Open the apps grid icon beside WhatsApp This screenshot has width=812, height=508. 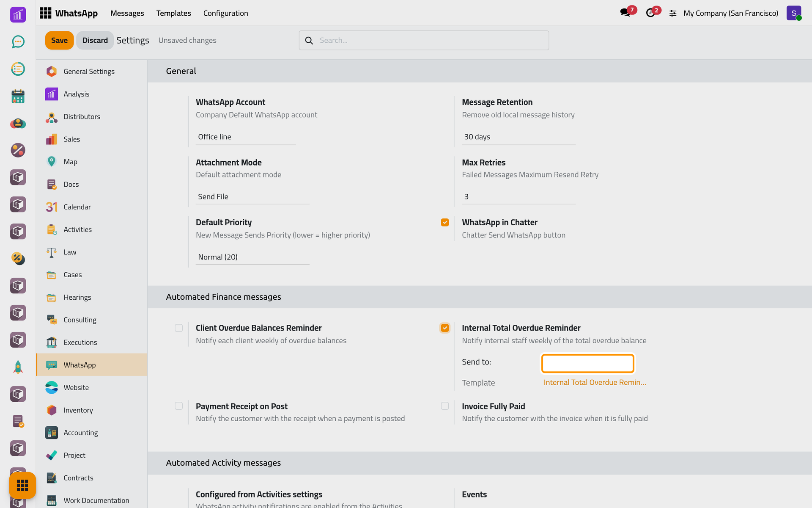click(45, 13)
